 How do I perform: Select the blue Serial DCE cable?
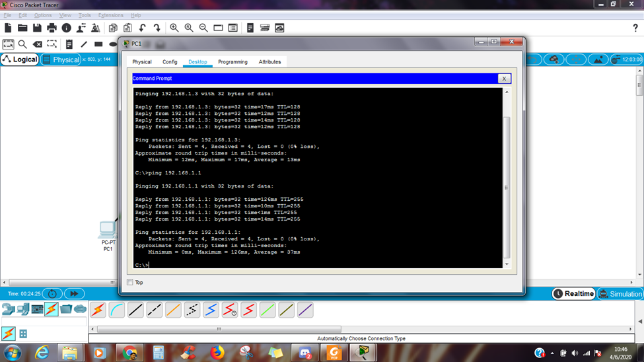[211, 310]
